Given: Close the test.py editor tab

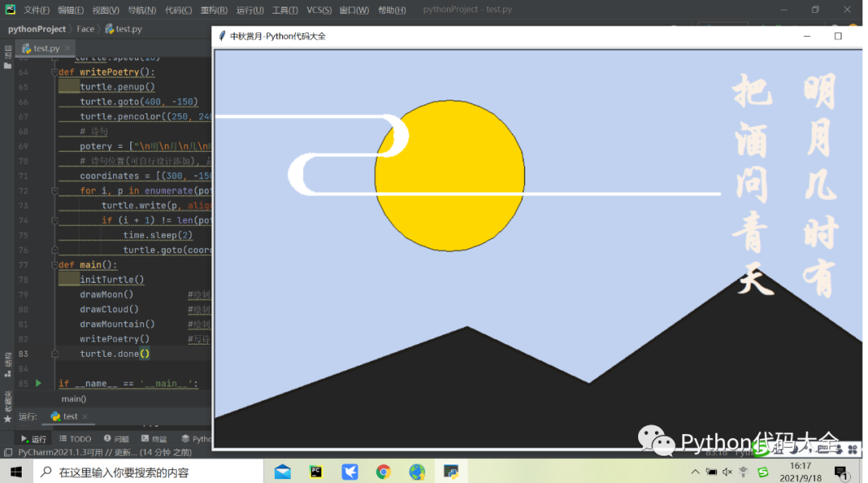Looking at the screenshot, I should tap(68, 48).
